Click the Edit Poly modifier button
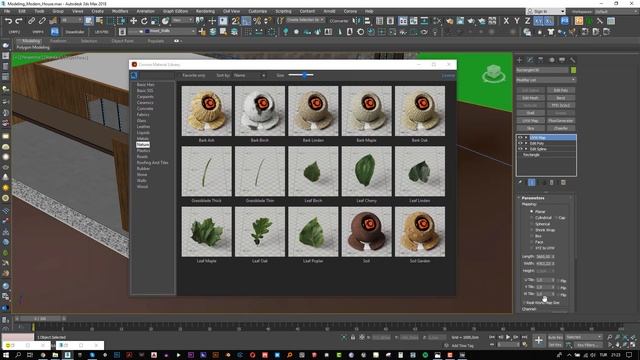Image resolution: width=640 pixels, height=360 pixels. (x=561, y=90)
